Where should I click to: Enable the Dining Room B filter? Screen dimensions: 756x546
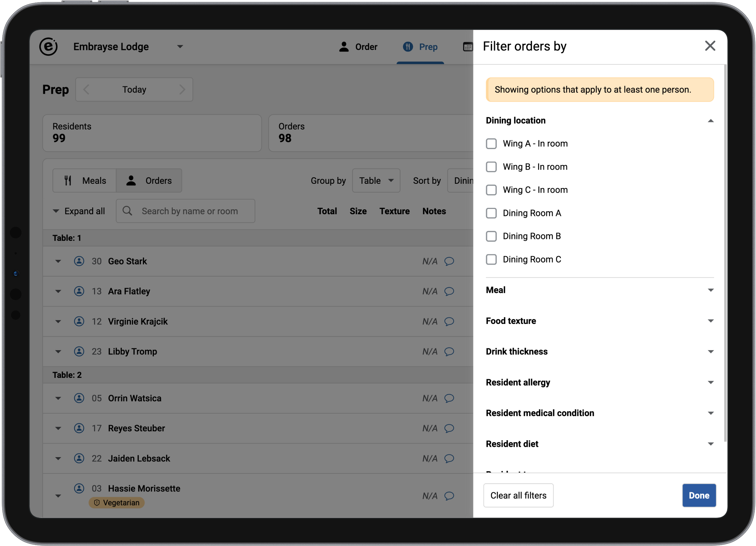tap(491, 236)
